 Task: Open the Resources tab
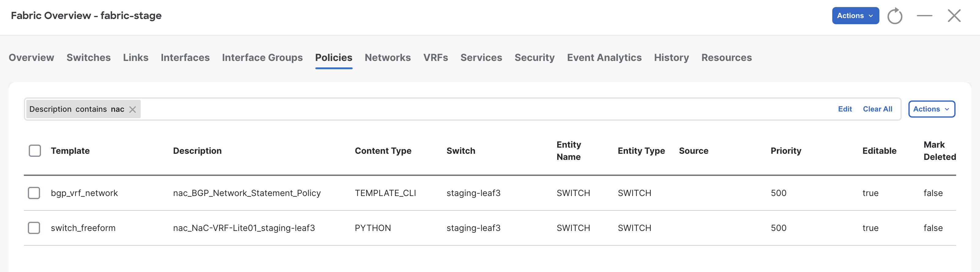(x=727, y=58)
